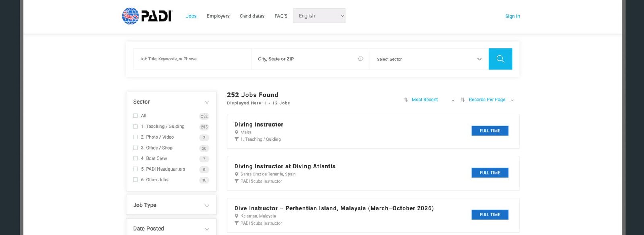
Task: Click the filter funnel icon beside 1. Teaching / Guiding
Action: click(x=237, y=139)
